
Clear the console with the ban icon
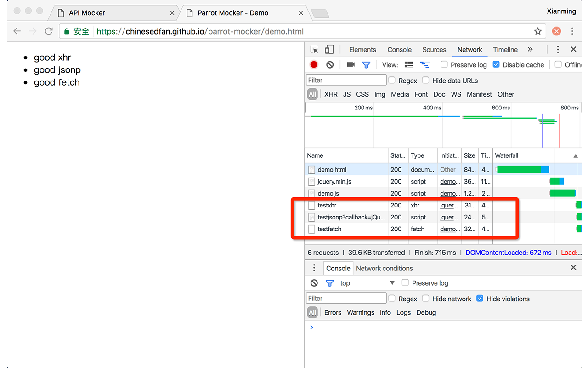click(x=314, y=283)
